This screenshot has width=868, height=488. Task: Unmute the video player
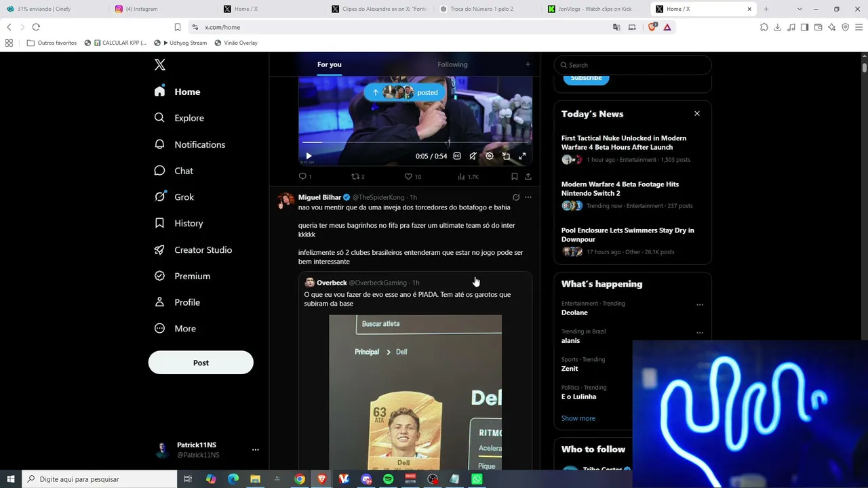point(473,156)
